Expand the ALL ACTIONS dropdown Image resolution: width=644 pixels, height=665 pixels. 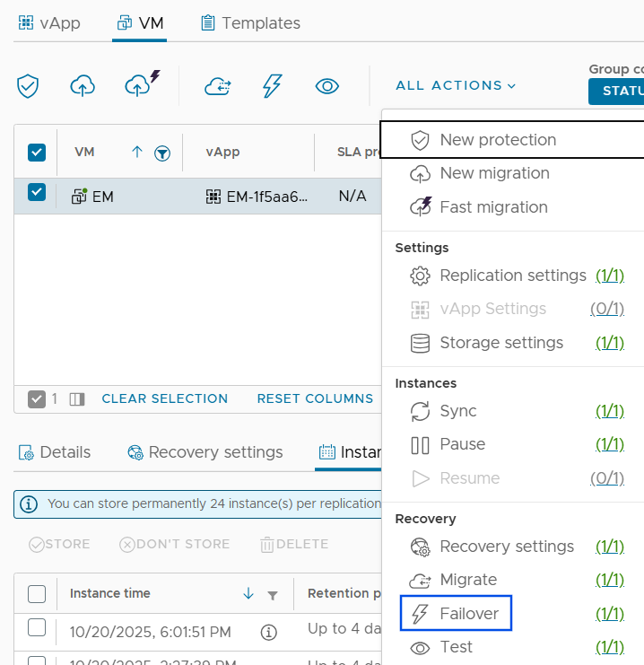[x=456, y=85]
